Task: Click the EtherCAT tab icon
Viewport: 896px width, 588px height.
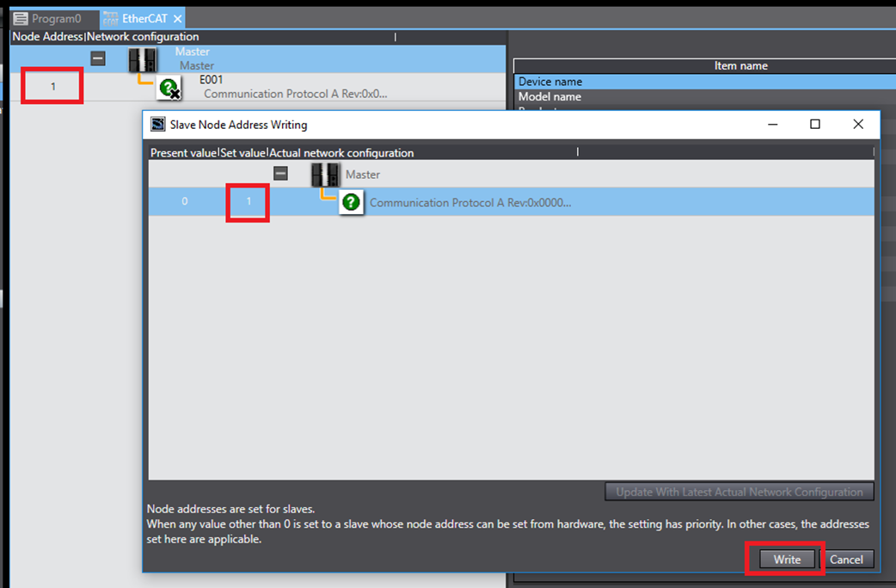Action: tap(111, 18)
